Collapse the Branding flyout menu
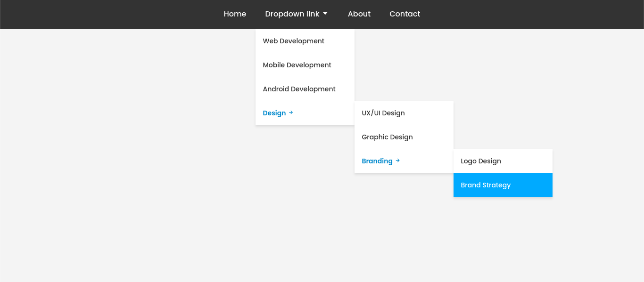This screenshot has height=282, width=644. coord(377,161)
